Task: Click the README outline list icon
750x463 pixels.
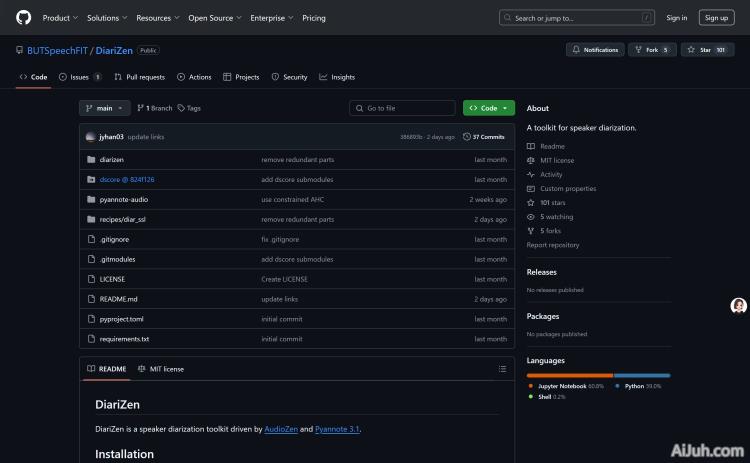Action: coord(501,369)
